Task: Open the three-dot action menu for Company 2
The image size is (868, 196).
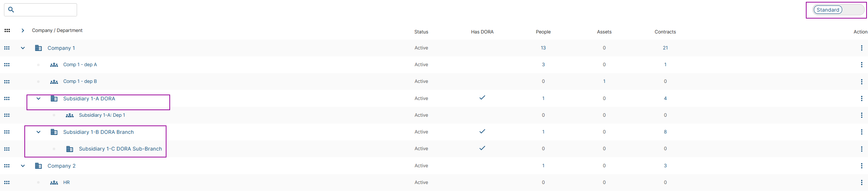Action: click(x=861, y=166)
